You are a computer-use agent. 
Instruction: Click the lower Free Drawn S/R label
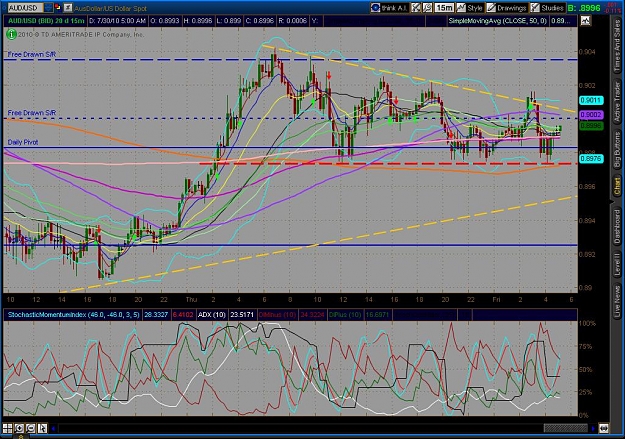tap(32, 113)
